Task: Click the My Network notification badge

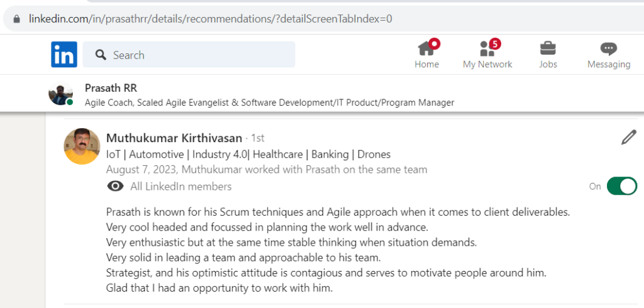Action: pyautogui.click(x=496, y=43)
